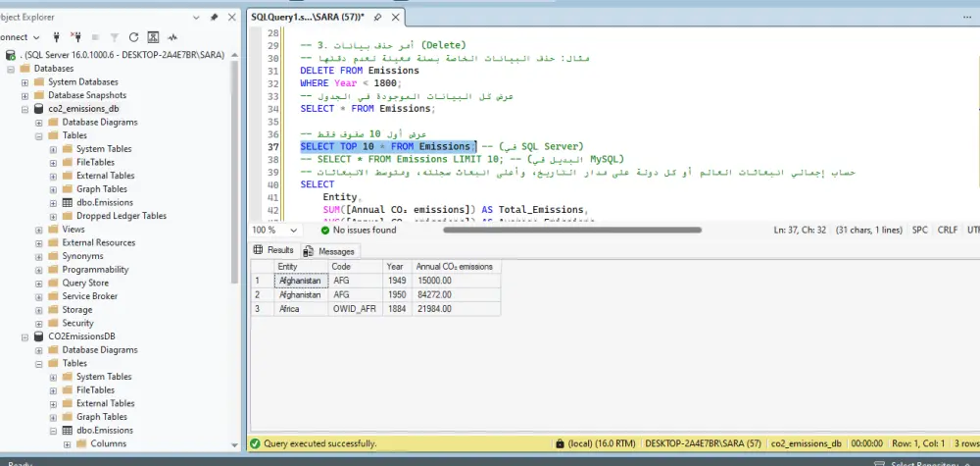The image size is (980, 466).
Task: Click the Ln: 37, Ch: 32 position indicator
Action: point(800,231)
